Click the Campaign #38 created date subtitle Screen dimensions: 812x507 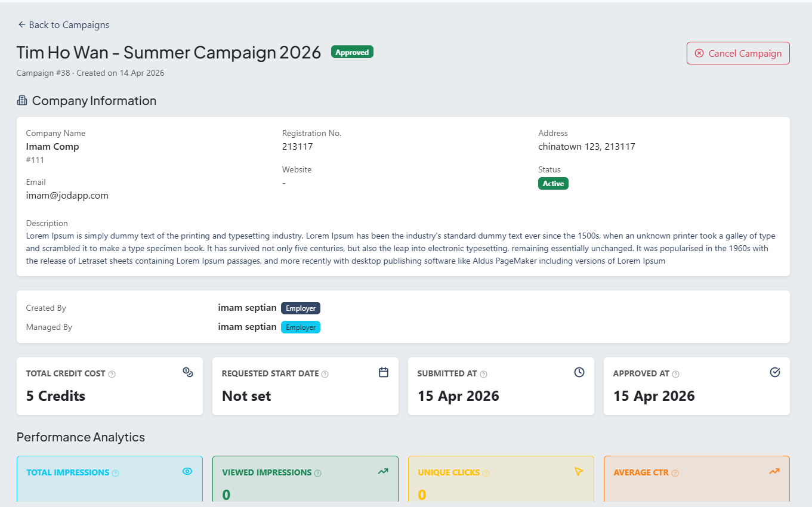click(x=90, y=73)
